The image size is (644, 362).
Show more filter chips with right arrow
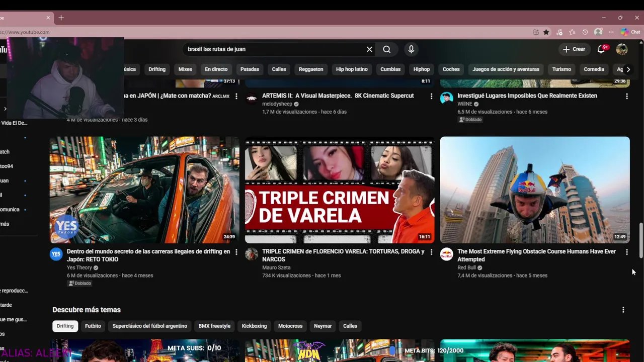pyautogui.click(x=628, y=69)
